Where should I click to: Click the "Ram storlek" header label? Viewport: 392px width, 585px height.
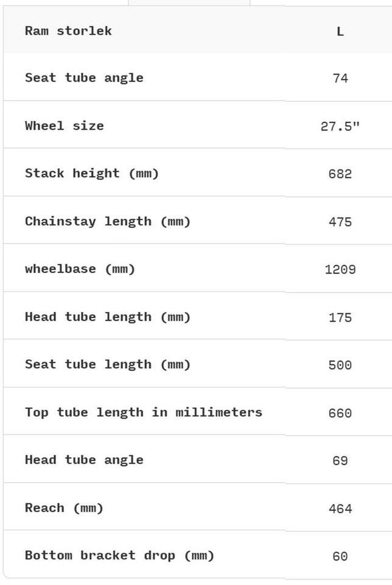click(68, 31)
